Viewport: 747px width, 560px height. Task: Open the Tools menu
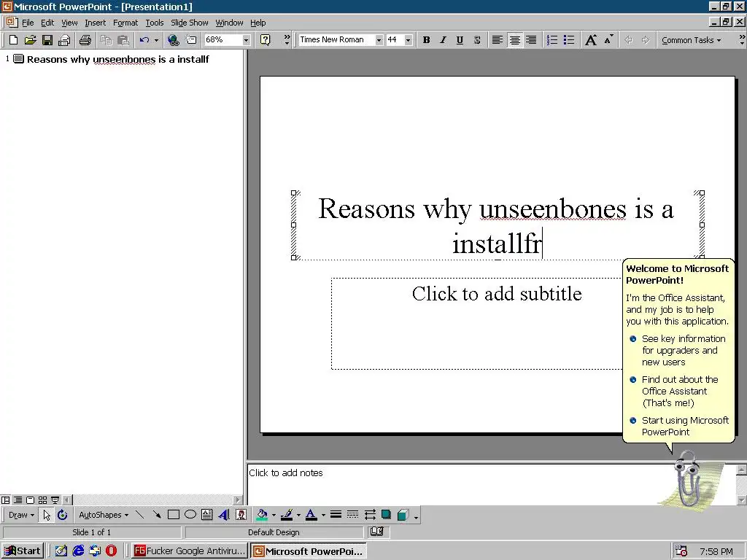coord(155,23)
